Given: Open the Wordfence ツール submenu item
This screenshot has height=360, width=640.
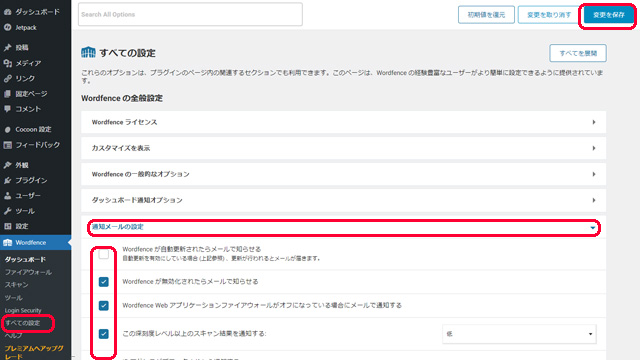Looking at the screenshot, I should (13, 298).
